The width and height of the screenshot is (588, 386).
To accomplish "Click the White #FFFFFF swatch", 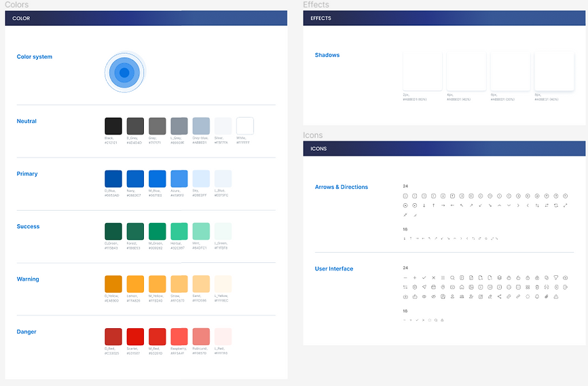I will (x=245, y=126).
